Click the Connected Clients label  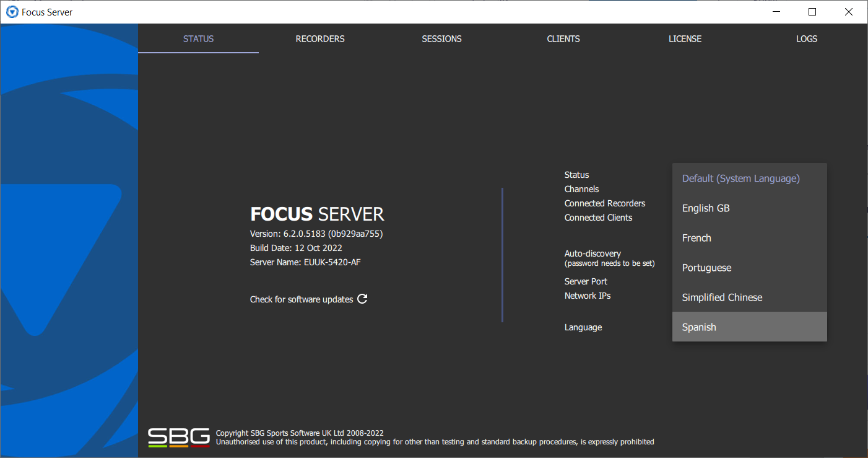point(599,218)
